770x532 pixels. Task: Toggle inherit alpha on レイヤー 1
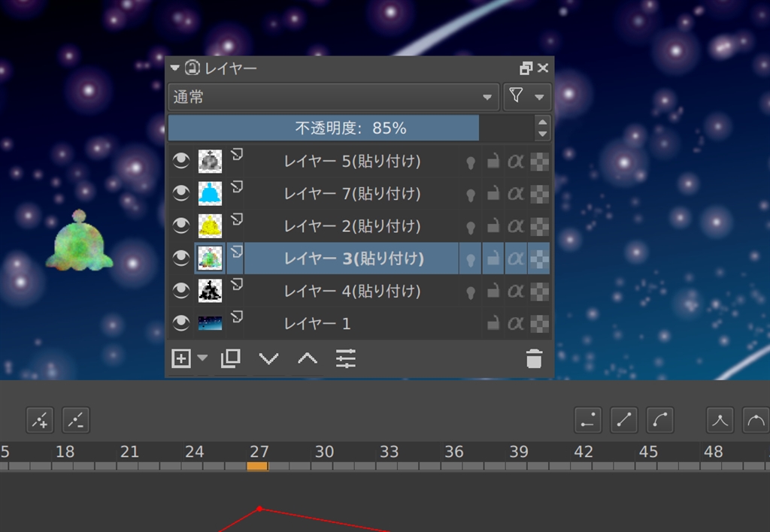tap(516, 324)
